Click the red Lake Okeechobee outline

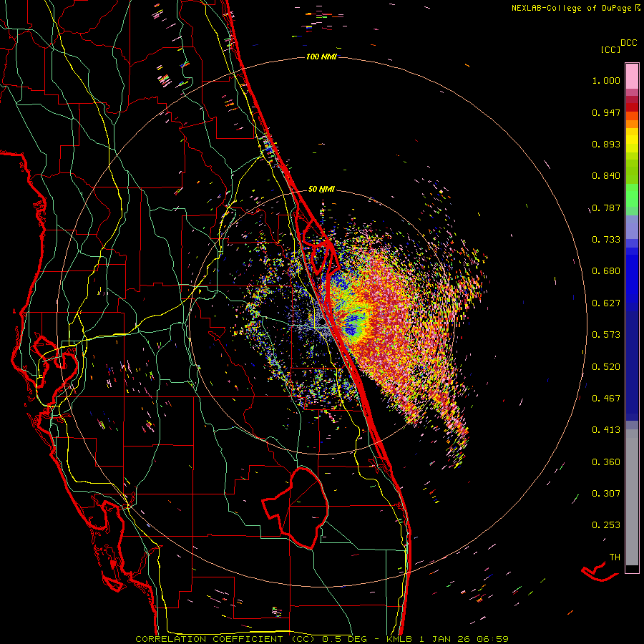click(296, 507)
